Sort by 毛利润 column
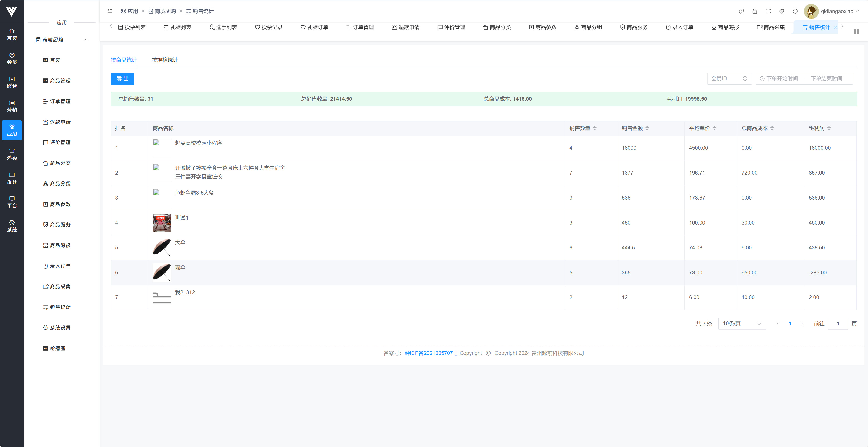This screenshot has height=447, width=868. 829,128
